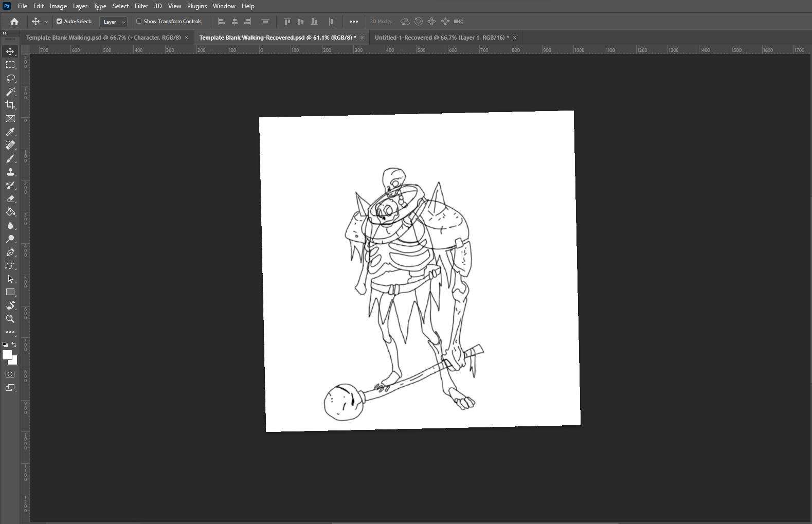The image size is (812, 524).
Task: Open the Filter menu
Action: point(141,6)
